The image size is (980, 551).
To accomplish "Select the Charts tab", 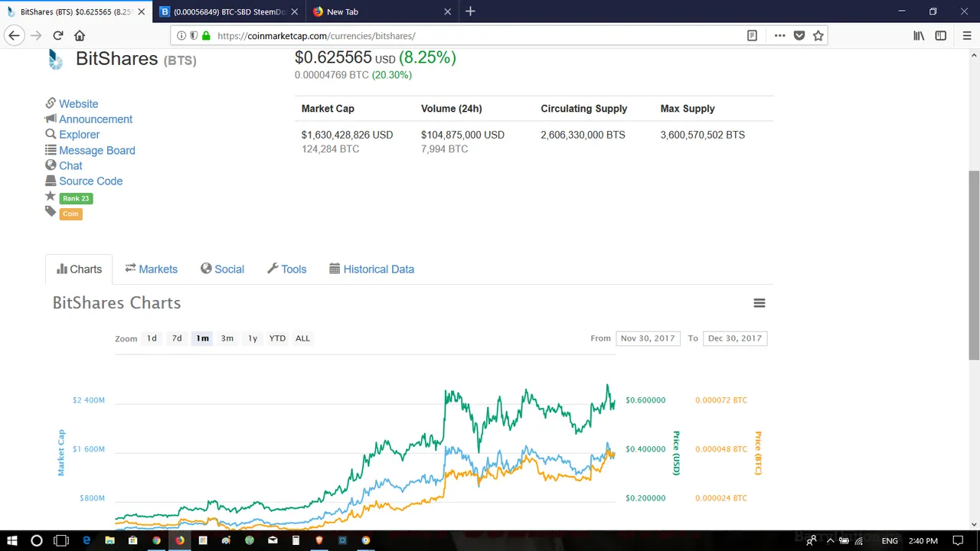I will coord(79,269).
